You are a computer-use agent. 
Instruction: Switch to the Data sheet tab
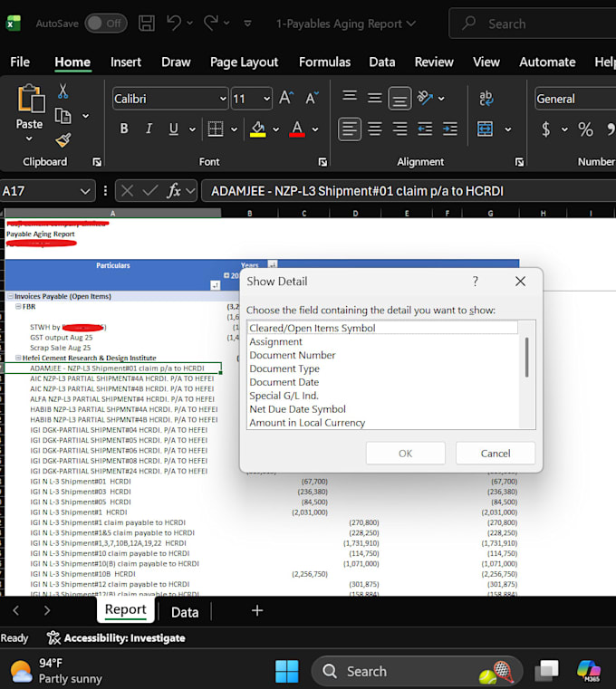point(185,612)
